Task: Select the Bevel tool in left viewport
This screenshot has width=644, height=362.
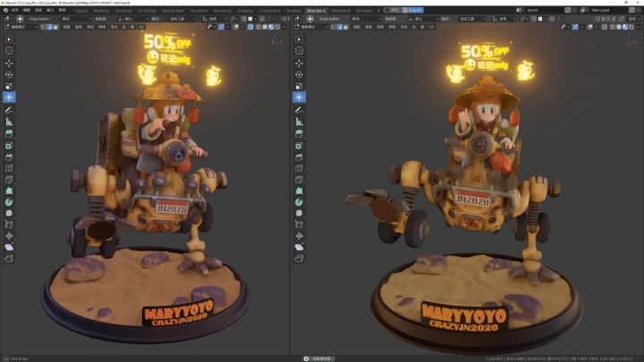Action: point(9,157)
